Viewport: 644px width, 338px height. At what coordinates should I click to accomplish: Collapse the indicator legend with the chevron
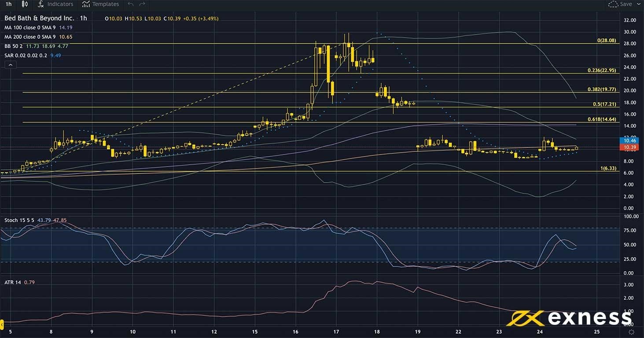coord(10,65)
